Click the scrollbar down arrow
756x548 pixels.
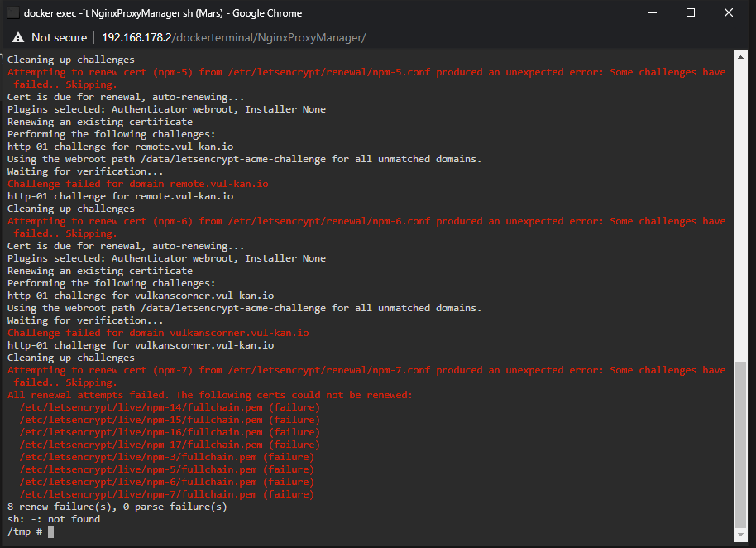(x=740, y=535)
